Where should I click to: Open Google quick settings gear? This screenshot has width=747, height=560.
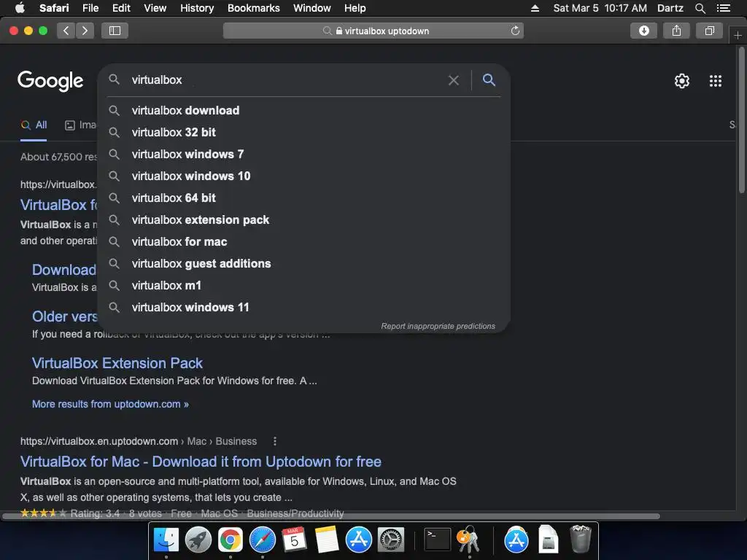click(682, 81)
